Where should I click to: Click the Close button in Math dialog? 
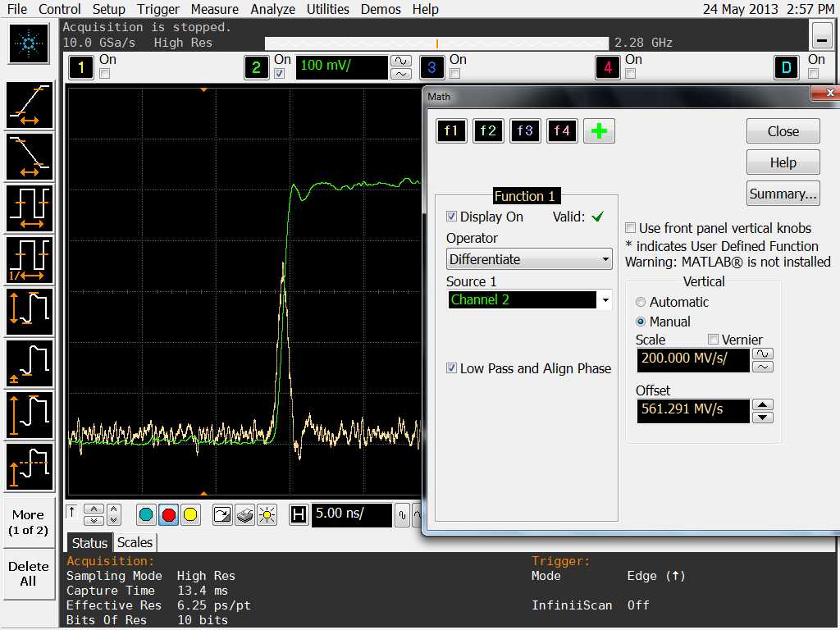[x=783, y=131]
